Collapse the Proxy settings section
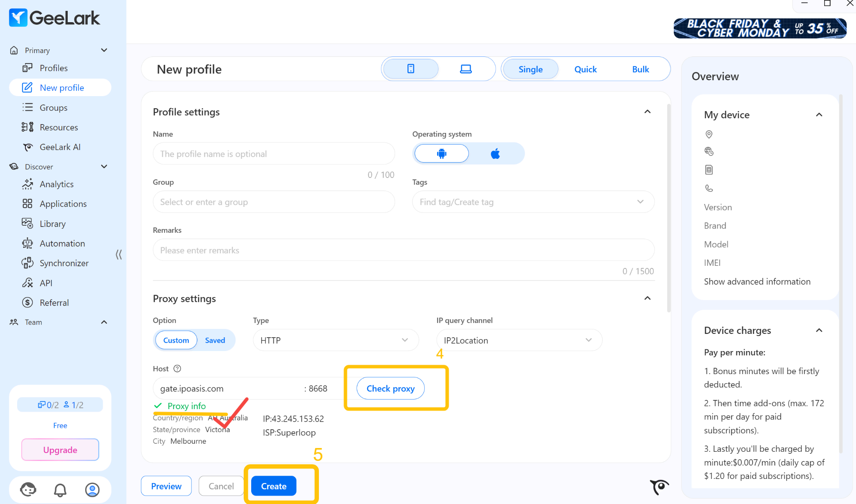The height and width of the screenshot is (504, 856). pos(647,298)
